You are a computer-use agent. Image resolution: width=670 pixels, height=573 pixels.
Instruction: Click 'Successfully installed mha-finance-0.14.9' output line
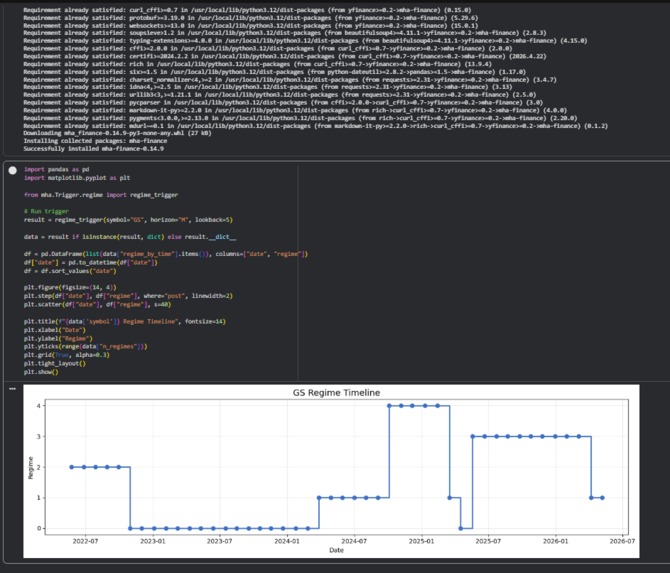click(94, 149)
